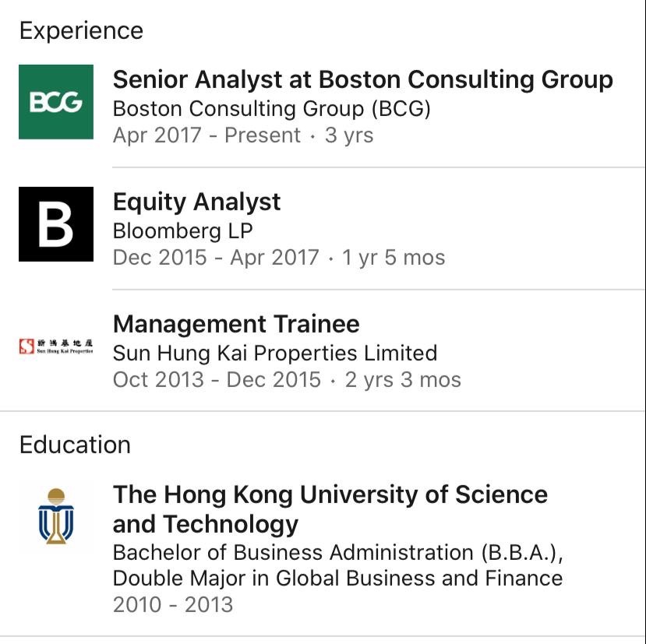
Task: Tap the green BCG company logo
Action: pos(56,102)
